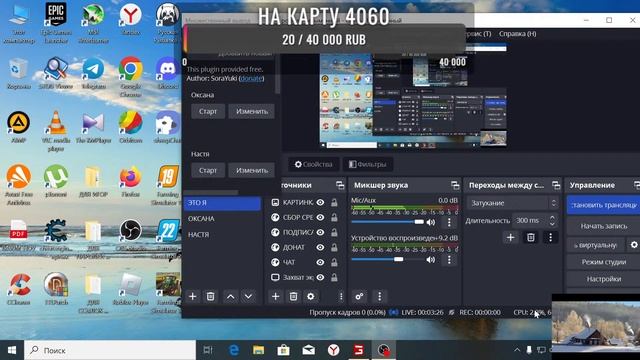Click Старт button under Оксана

click(x=208, y=111)
